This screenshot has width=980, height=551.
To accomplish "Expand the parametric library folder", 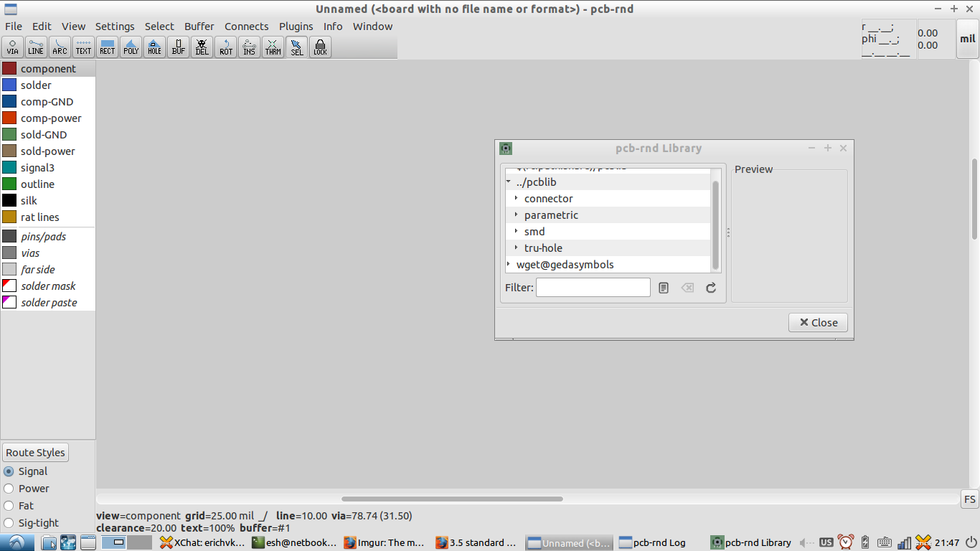I will coord(517,215).
